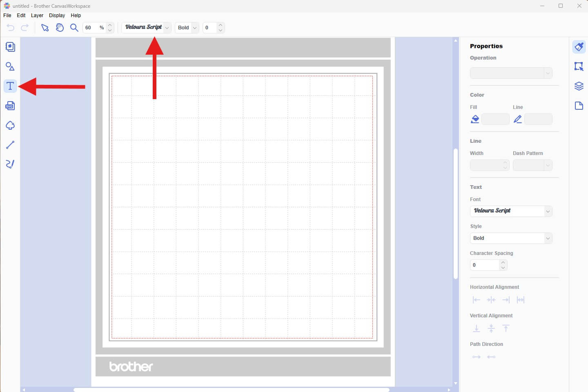The image size is (588, 392).
Task: Open the SVG import tool
Action: pyautogui.click(x=10, y=105)
